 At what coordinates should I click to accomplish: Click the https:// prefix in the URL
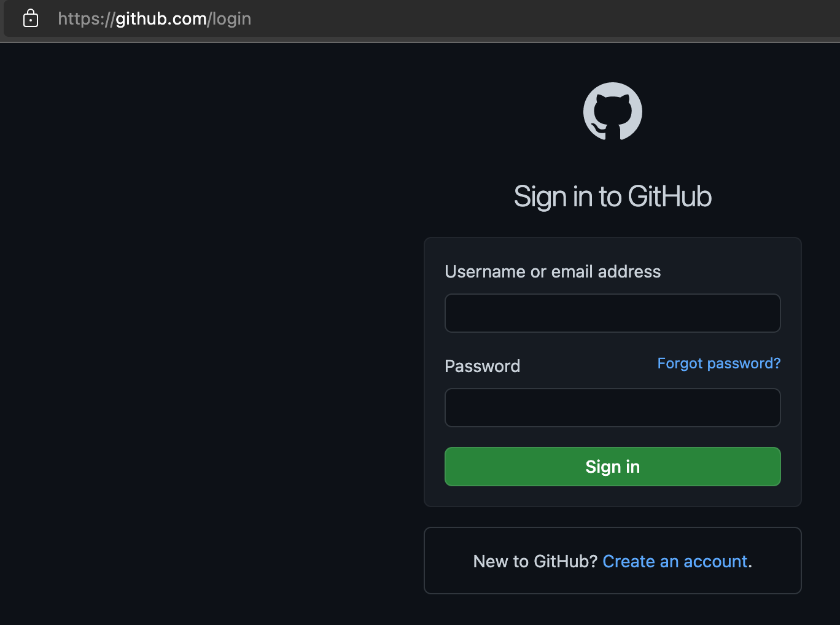86,19
